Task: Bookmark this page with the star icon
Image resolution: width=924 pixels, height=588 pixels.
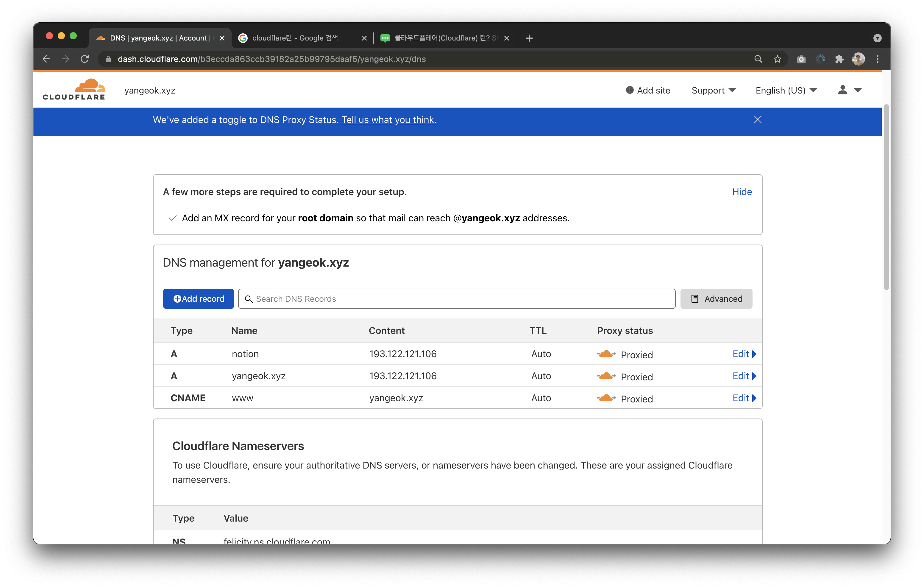Action: 777,59
